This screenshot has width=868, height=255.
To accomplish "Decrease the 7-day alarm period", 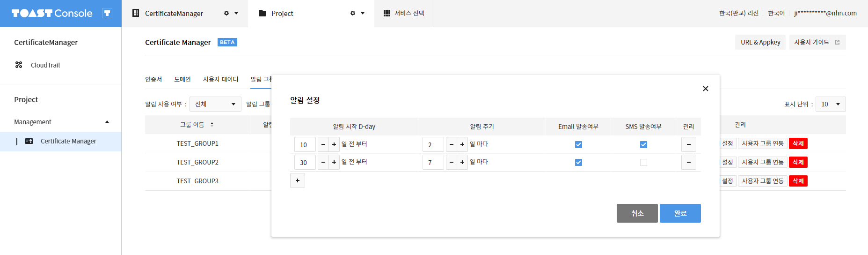I will click(x=451, y=162).
